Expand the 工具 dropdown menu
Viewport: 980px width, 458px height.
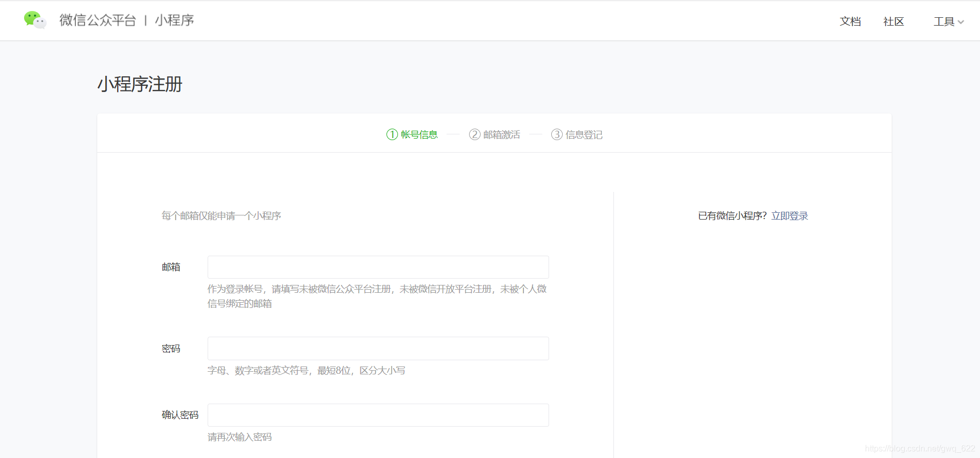click(949, 21)
